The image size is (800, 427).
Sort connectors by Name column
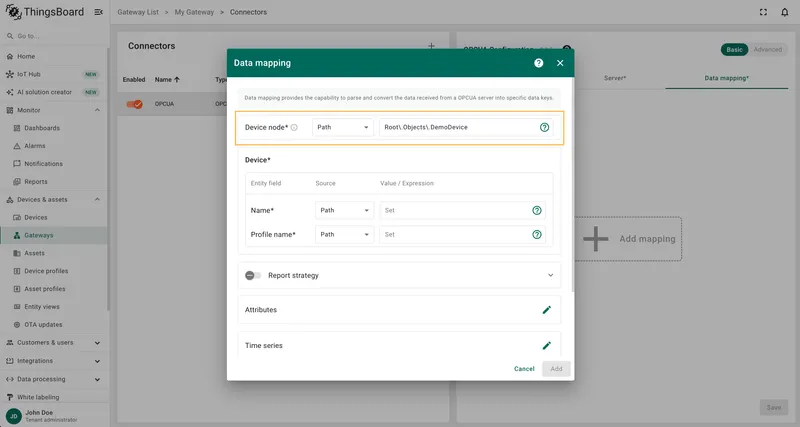(x=167, y=80)
